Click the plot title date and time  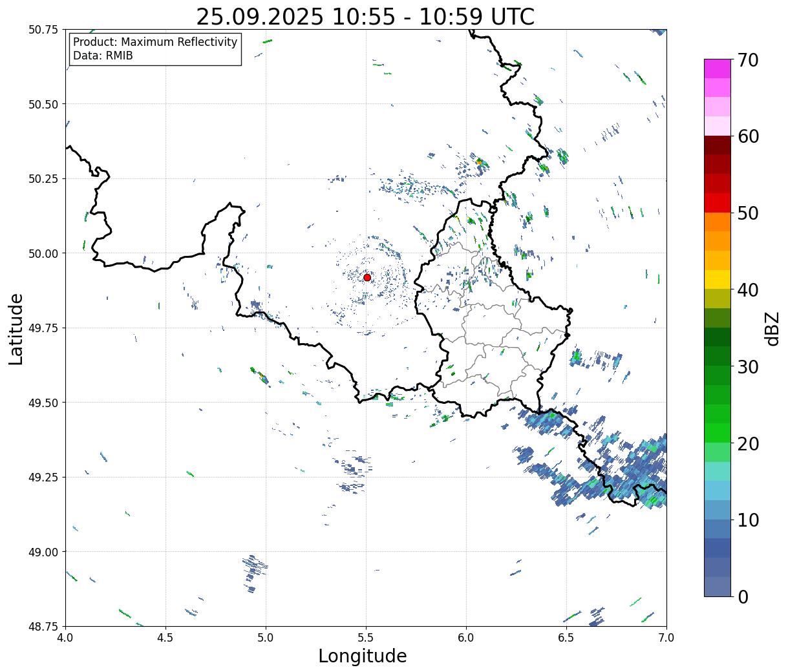pyautogui.click(x=365, y=17)
